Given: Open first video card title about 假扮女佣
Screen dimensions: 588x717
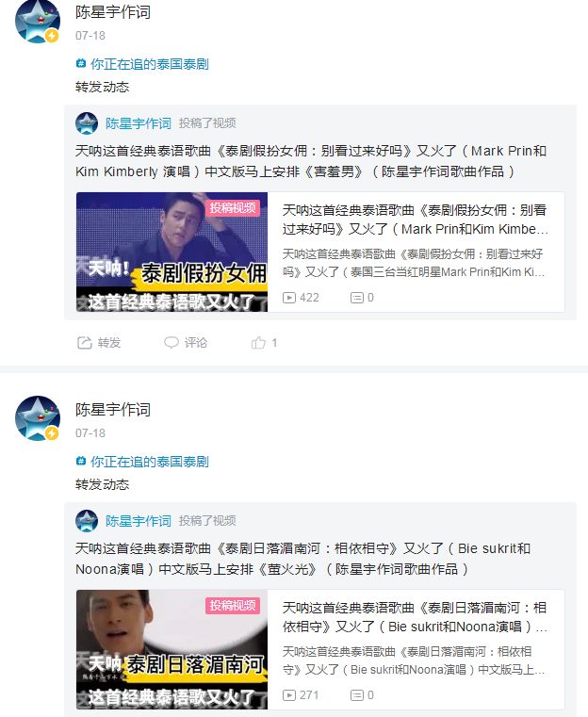Looking at the screenshot, I should [x=415, y=220].
